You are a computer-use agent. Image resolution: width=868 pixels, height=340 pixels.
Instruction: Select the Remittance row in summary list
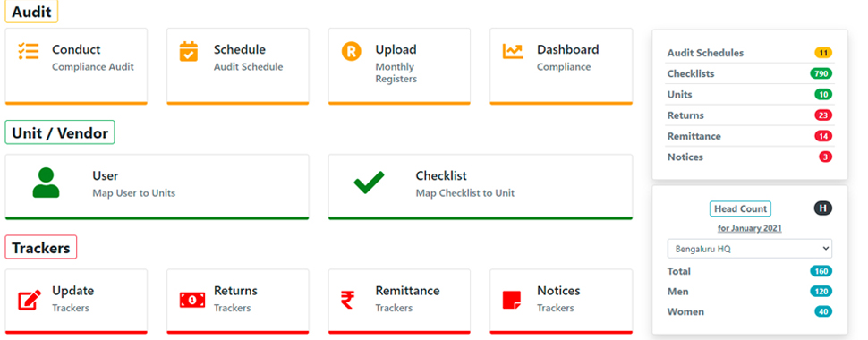(750, 136)
